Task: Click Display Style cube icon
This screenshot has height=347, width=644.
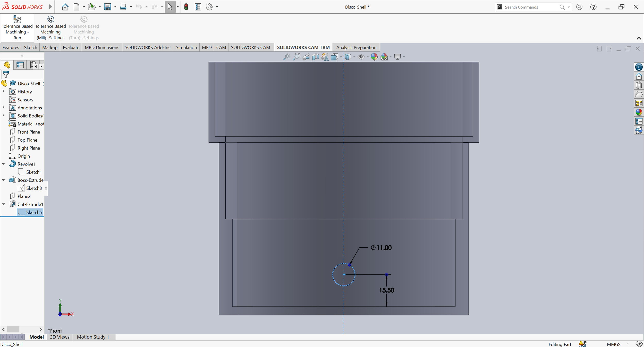Action: click(348, 57)
